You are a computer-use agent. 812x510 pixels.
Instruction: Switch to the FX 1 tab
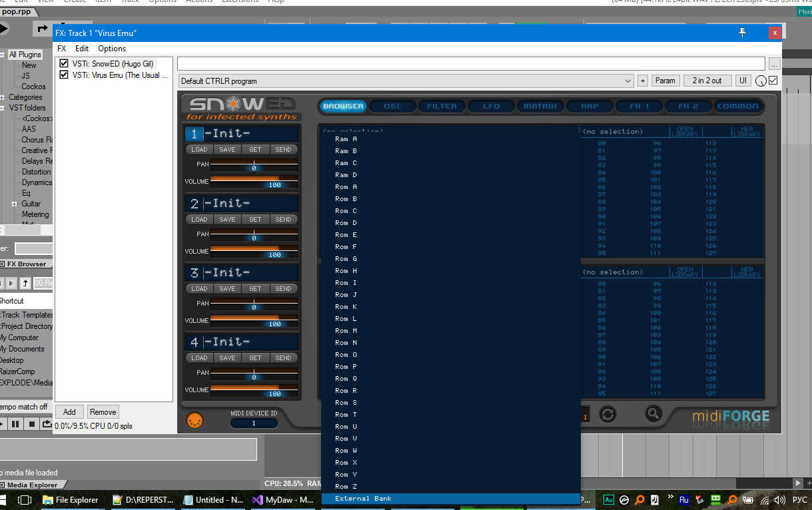coord(639,106)
